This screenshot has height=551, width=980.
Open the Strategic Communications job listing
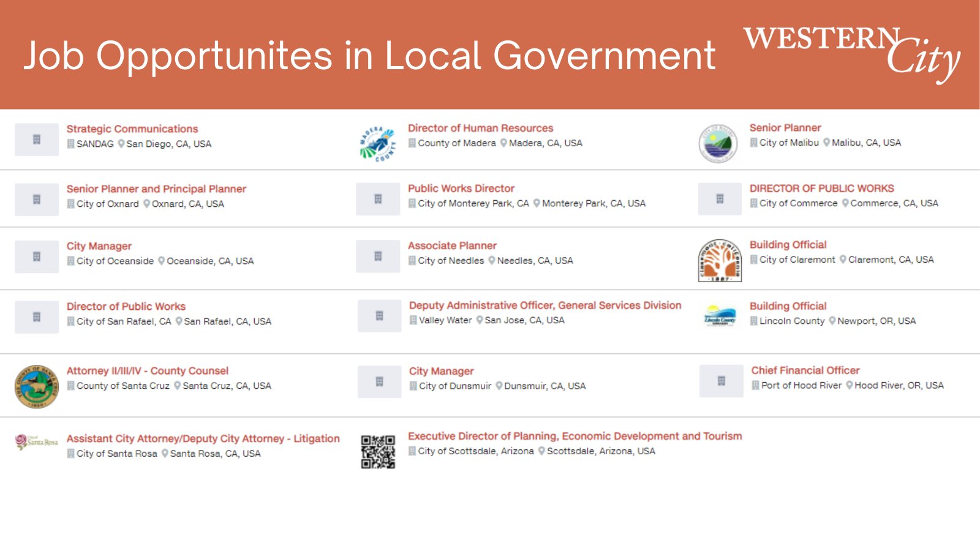pyautogui.click(x=132, y=129)
